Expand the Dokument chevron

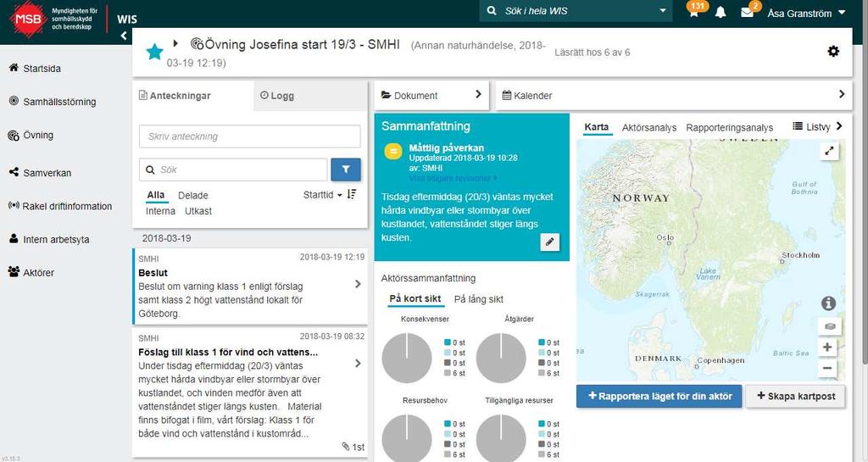(478, 95)
